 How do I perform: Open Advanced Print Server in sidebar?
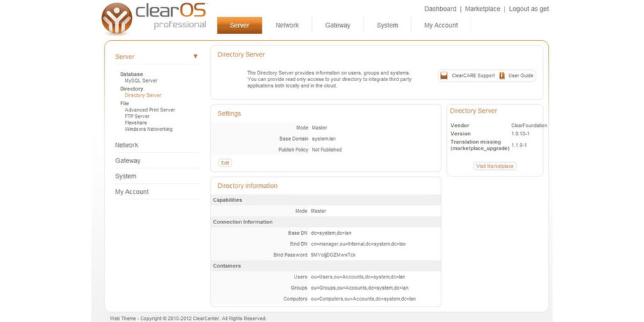point(150,110)
